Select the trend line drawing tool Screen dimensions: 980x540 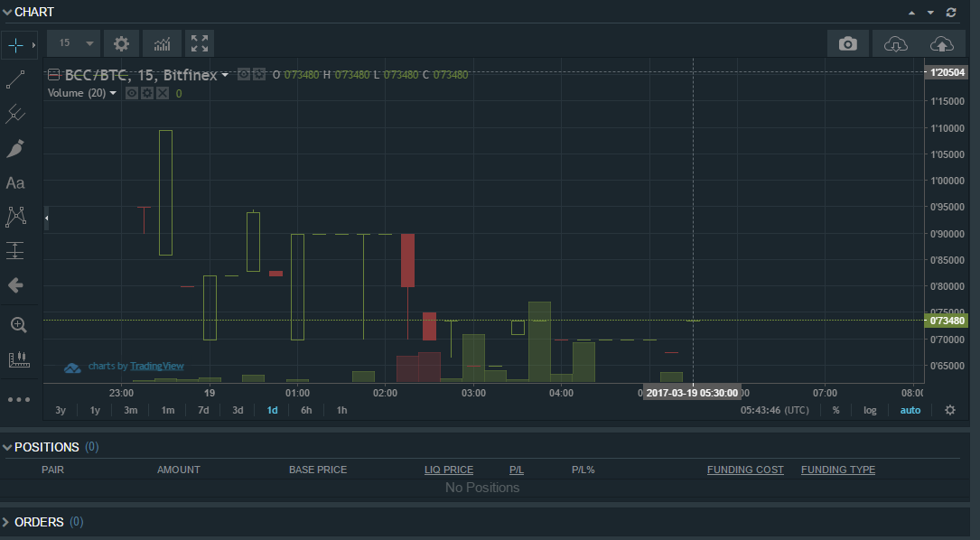15,79
